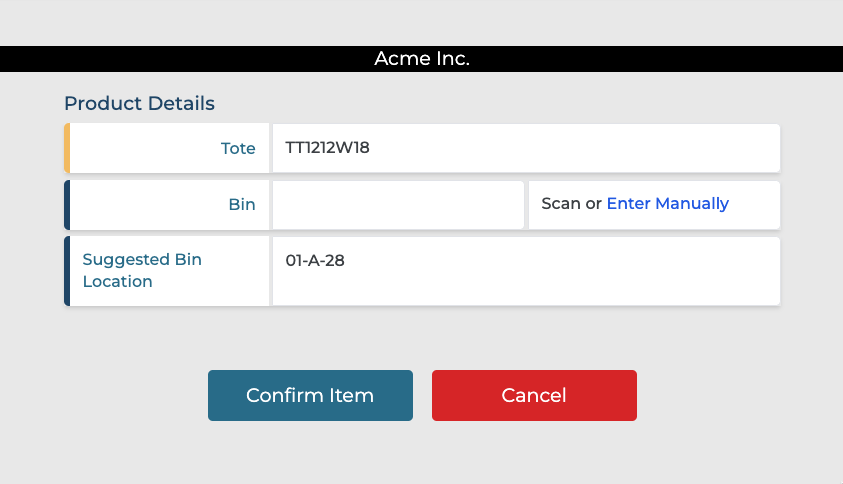Click the 'Scan or' text in Bin row

coord(571,204)
